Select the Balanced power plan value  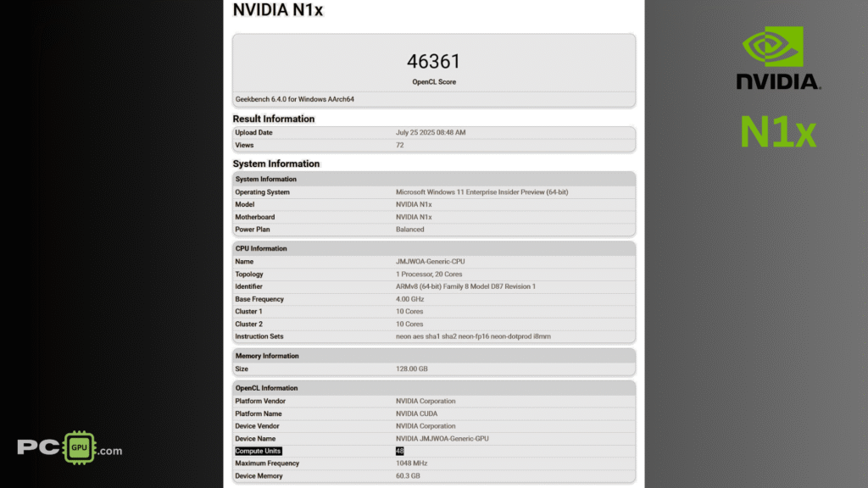coord(409,230)
